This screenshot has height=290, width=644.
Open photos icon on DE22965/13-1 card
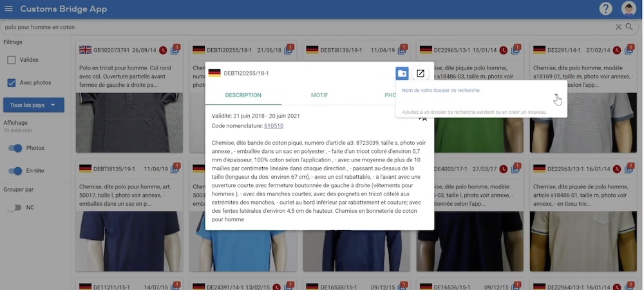pos(515,50)
